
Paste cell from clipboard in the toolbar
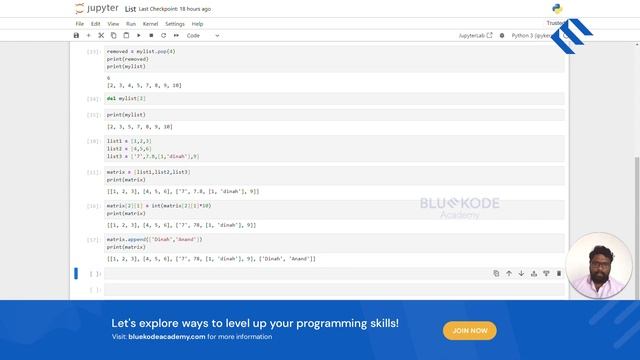126,36
